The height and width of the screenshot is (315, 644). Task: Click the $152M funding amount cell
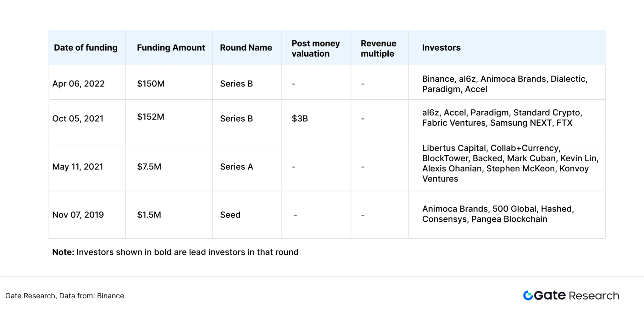click(151, 117)
